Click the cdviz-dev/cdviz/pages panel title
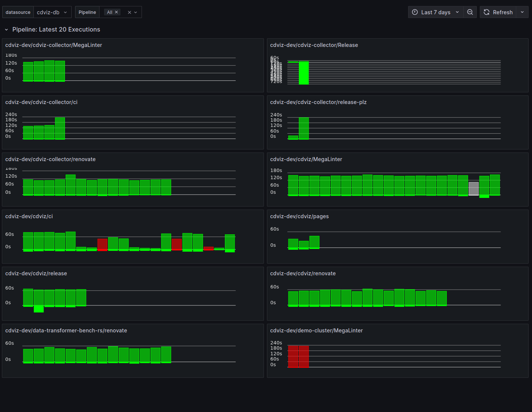The image size is (532, 412). point(299,216)
